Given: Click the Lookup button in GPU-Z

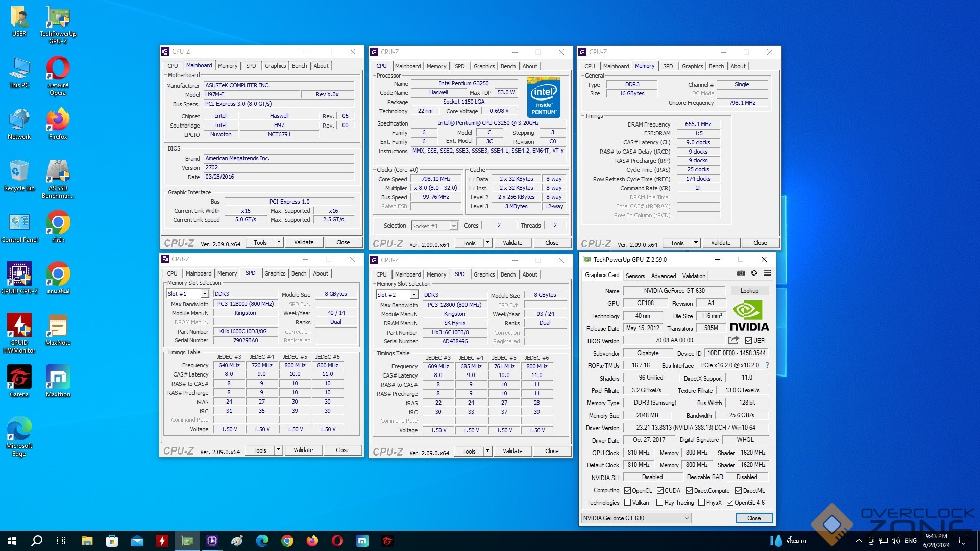Looking at the screenshot, I should (749, 291).
